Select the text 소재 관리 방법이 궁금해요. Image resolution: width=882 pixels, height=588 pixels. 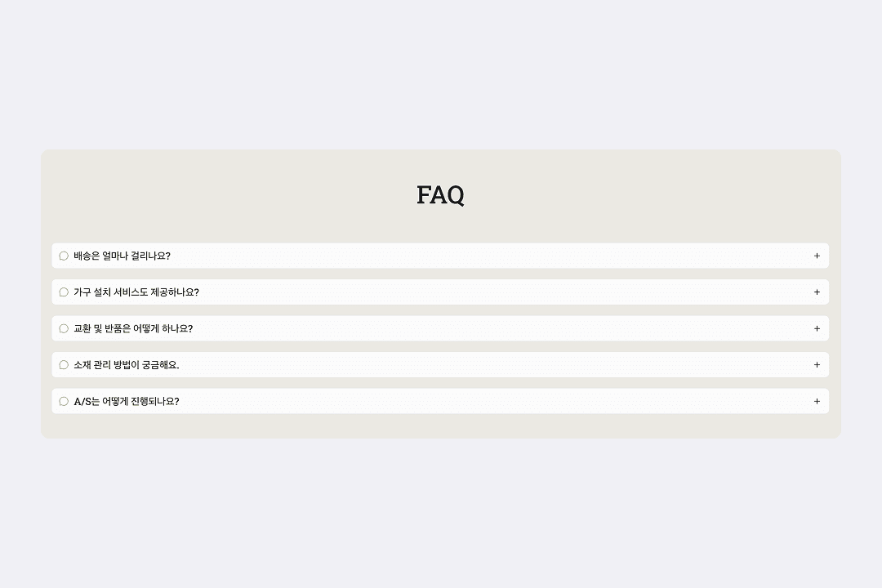click(127, 365)
